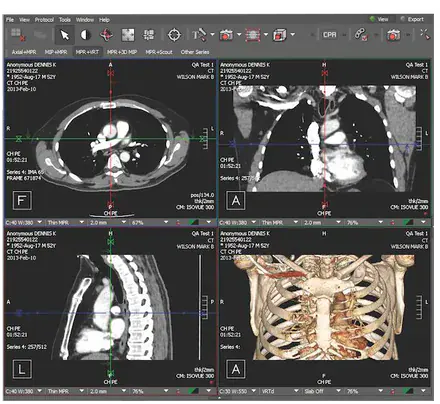Click the small red icon in axial bottom bar

point(178,222)
